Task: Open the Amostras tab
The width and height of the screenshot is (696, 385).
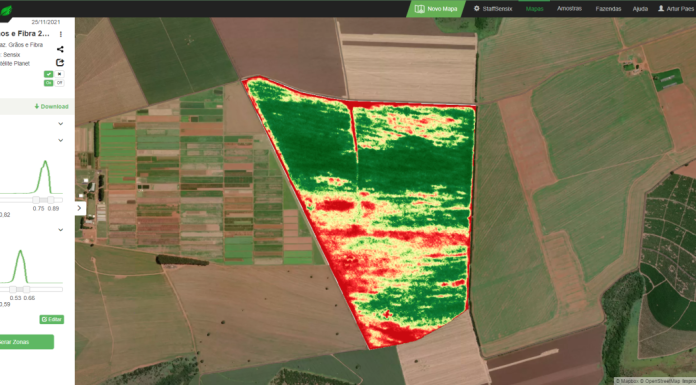Action: [x=569, y=8]
